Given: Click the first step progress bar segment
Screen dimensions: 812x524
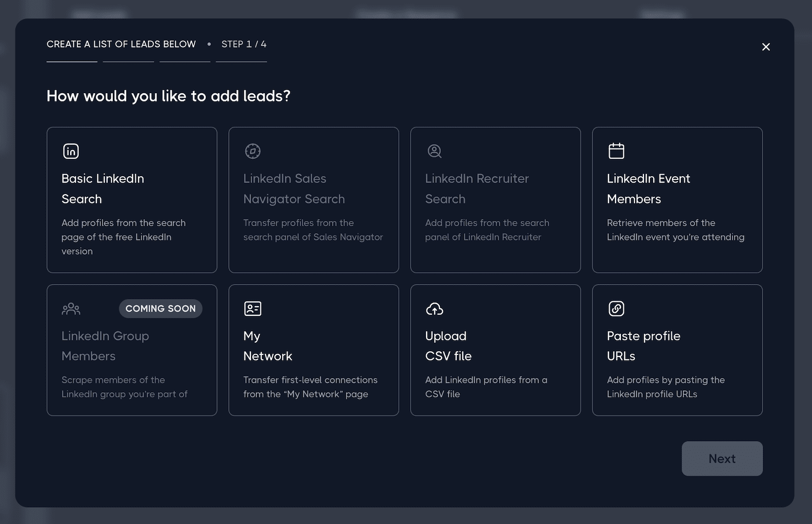Looking at the screenshot, I should [72, 62].
